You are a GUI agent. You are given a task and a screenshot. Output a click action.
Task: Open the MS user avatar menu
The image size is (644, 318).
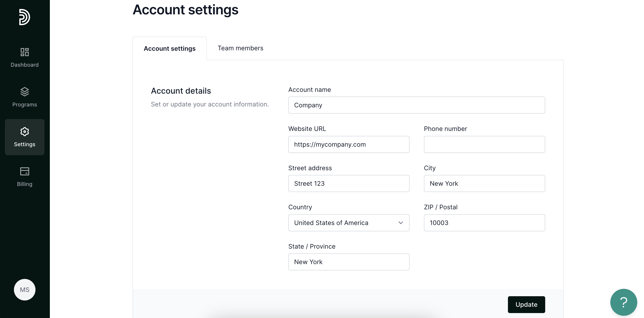(24, 289)
